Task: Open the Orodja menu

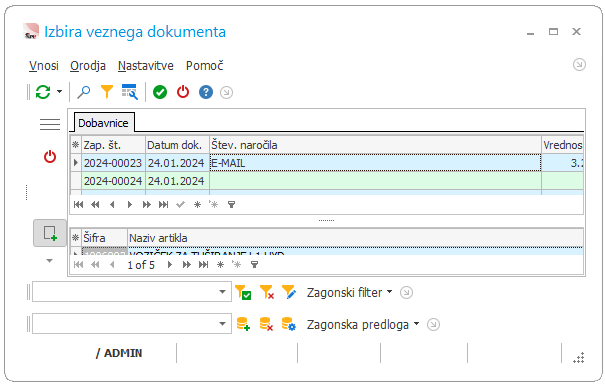Action: [88, 66]
